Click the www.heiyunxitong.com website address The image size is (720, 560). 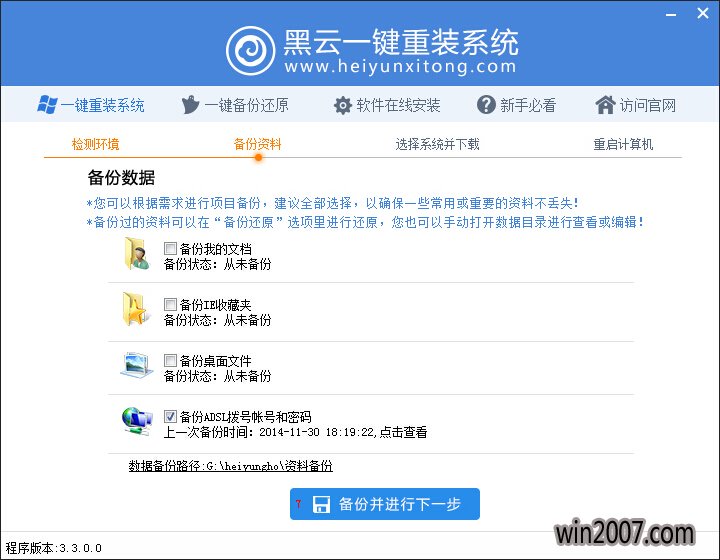tap(400, 67)
